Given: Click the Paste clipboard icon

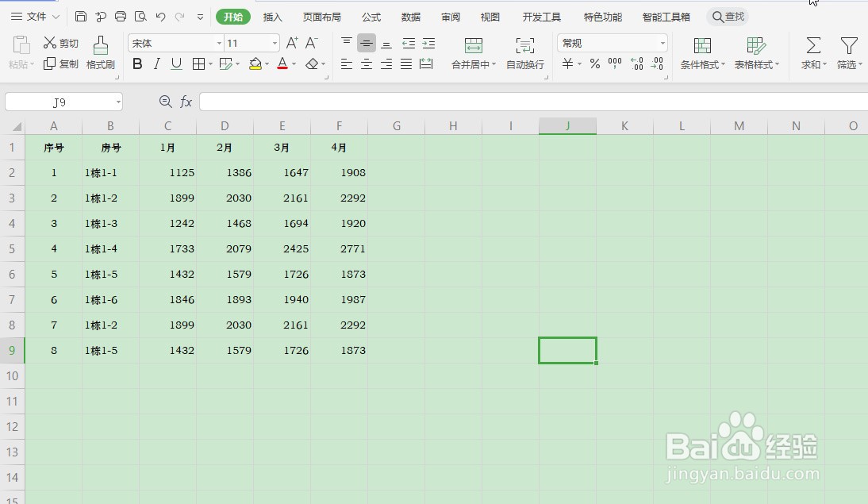Looking at the screenshot, I should click(x=21, y=45).
